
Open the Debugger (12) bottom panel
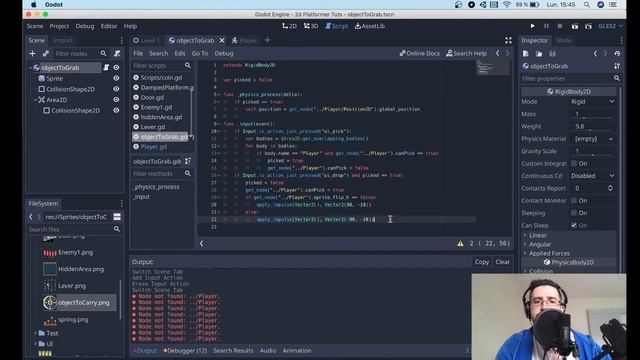[185, 350]
